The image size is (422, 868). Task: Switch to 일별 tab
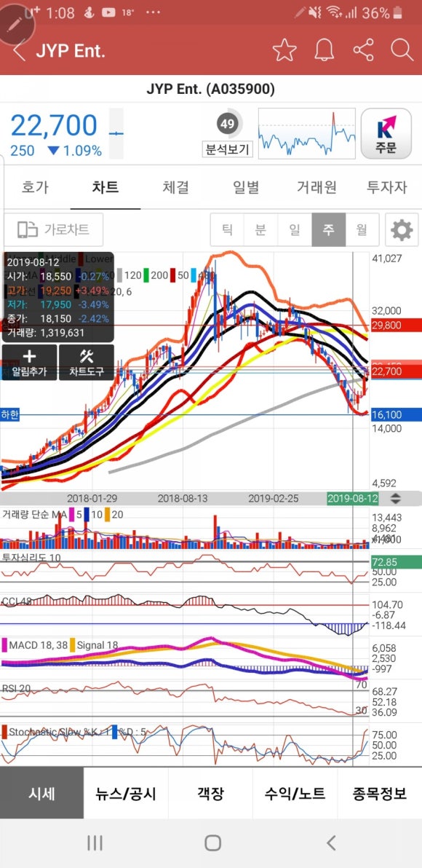click(246, 187)
